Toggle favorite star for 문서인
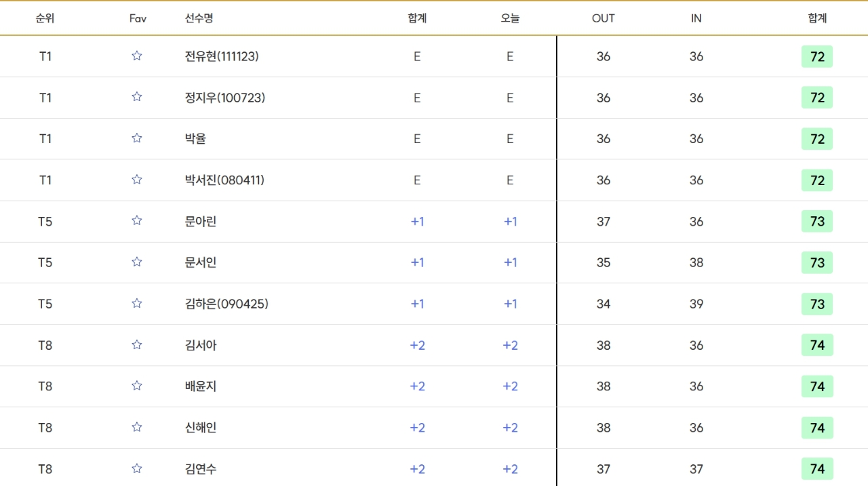The image size is (868, 486). pyautogui.click(x=137, y=262)
